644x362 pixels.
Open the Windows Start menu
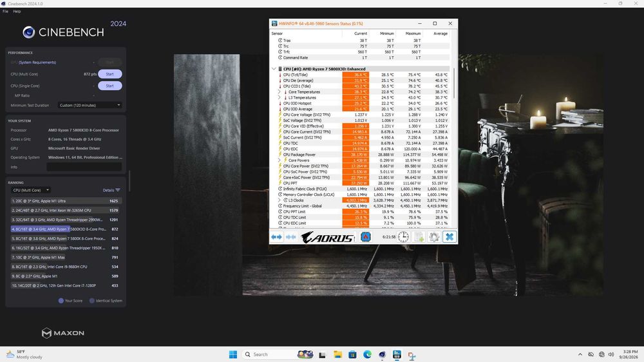(x=233, y=354)
